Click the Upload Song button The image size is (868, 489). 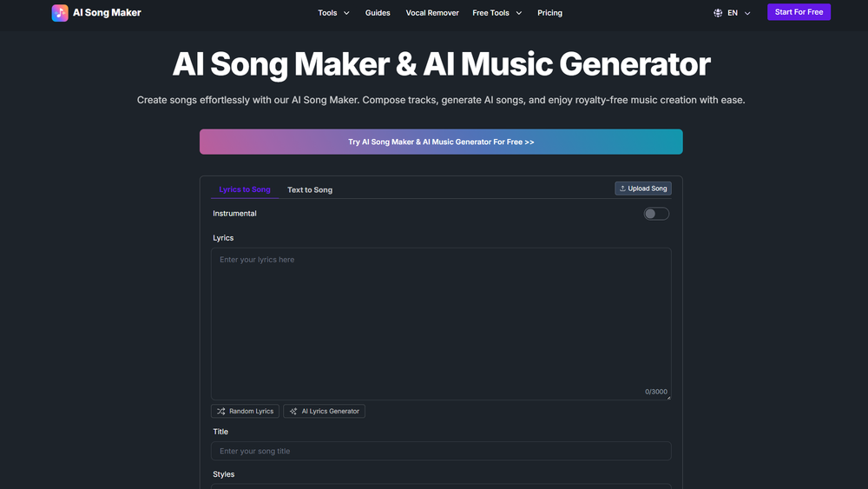[x=642, y=188]
